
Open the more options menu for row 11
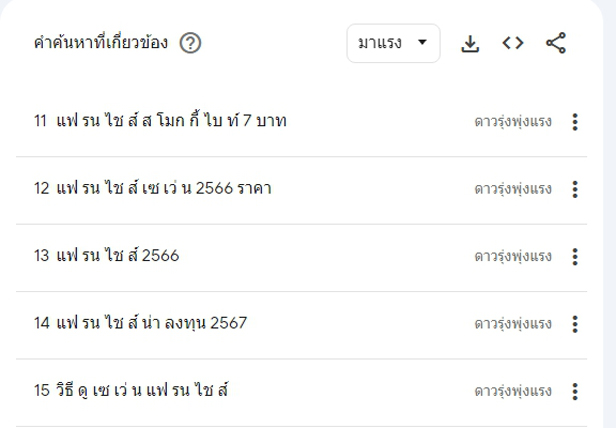[x=575, y=122]
